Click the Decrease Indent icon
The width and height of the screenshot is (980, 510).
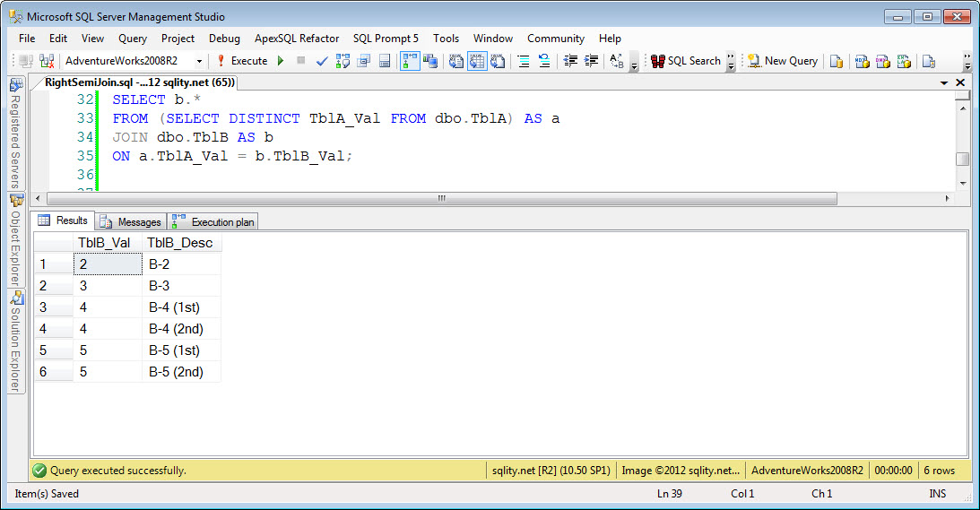pyautogui.click(x=570, y=61)
